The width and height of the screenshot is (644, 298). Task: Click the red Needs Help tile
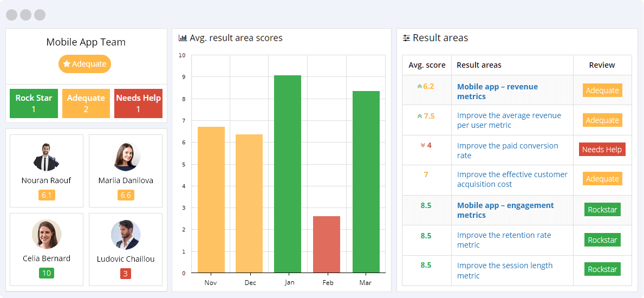(x=138, y=103)
